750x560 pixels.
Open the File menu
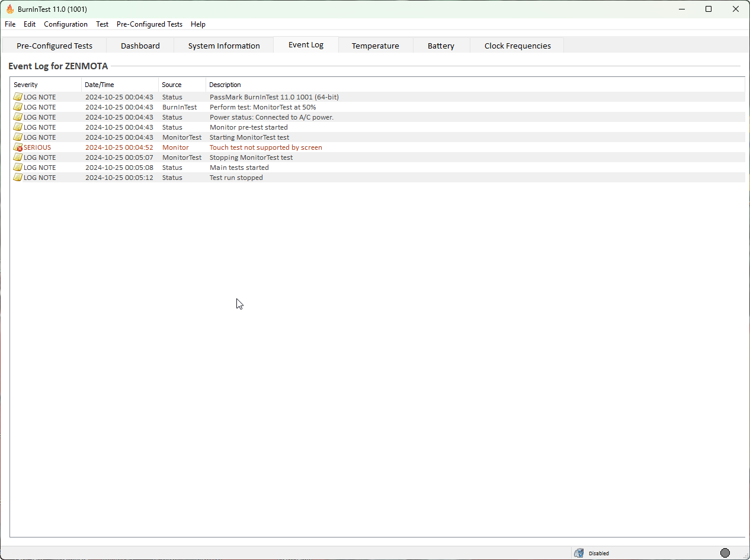click(10, 24)
